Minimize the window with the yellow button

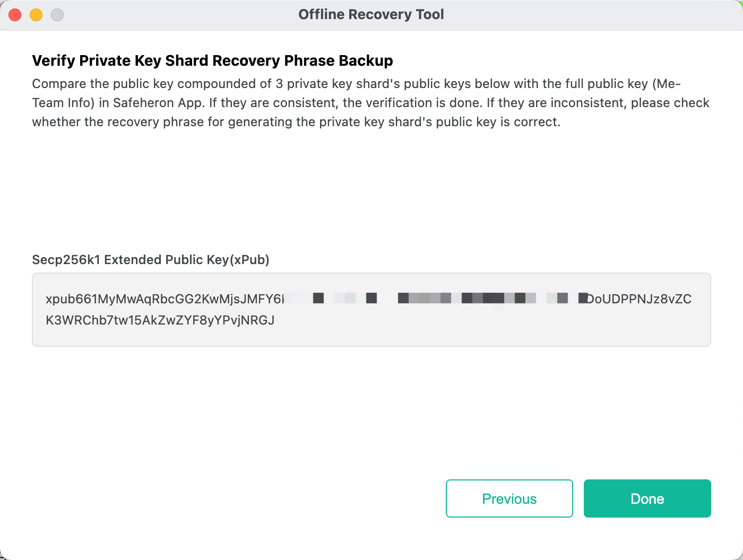coord(36,15)
